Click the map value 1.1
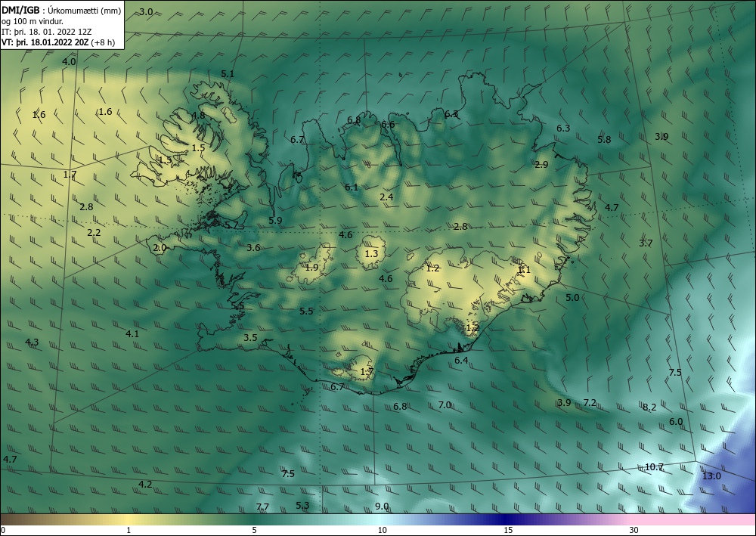 pyautogui.click(x=524, y=270)
